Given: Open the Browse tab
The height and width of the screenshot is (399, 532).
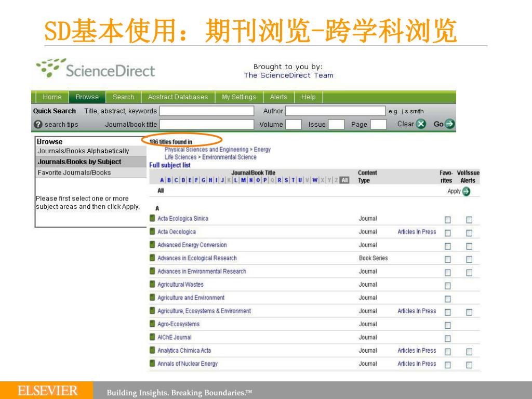Looking at the screenshot, I should [x=87, y=97].
